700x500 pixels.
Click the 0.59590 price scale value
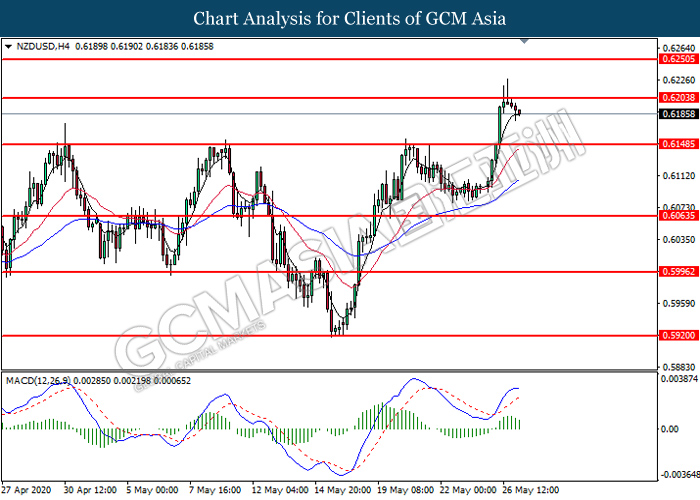(x=679, y=304)
